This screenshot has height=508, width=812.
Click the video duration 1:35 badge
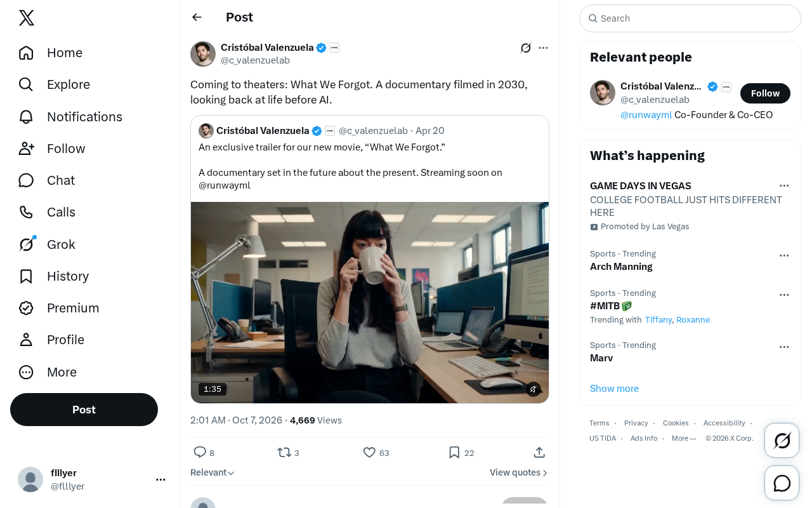pyautogui.click(x=213, y=389)
